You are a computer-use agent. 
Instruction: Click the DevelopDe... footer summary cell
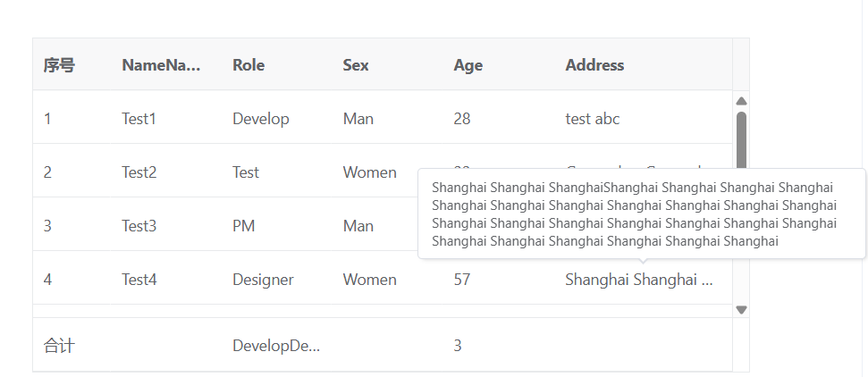point(276,346)
